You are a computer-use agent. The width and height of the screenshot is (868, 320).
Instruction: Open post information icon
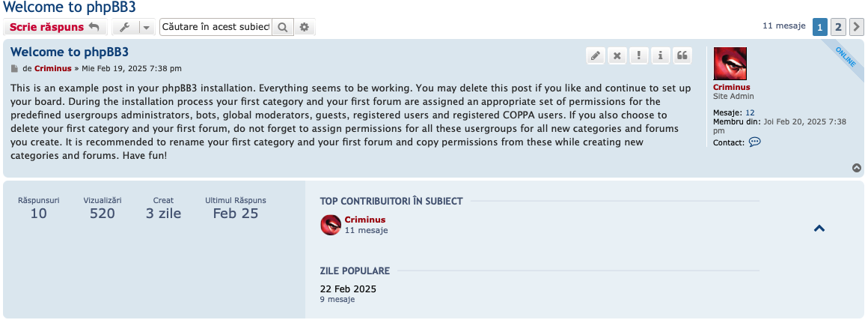click(x=661, y=55)
